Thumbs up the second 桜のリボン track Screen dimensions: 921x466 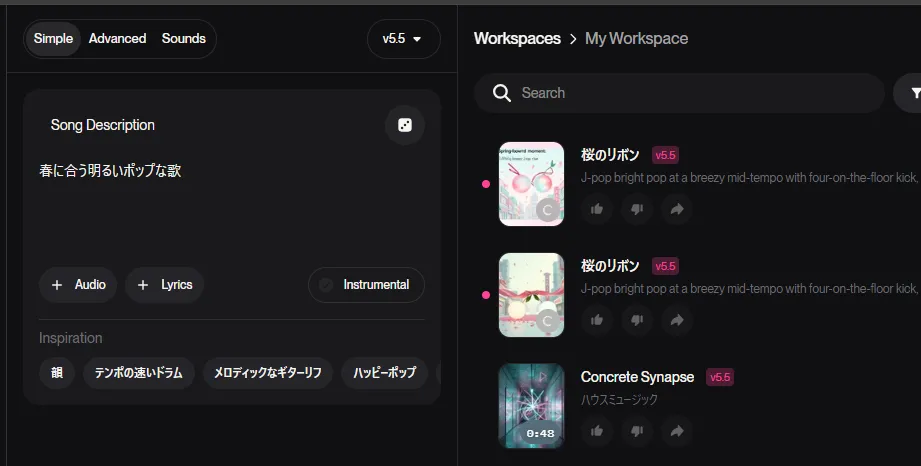pos(597,320)
